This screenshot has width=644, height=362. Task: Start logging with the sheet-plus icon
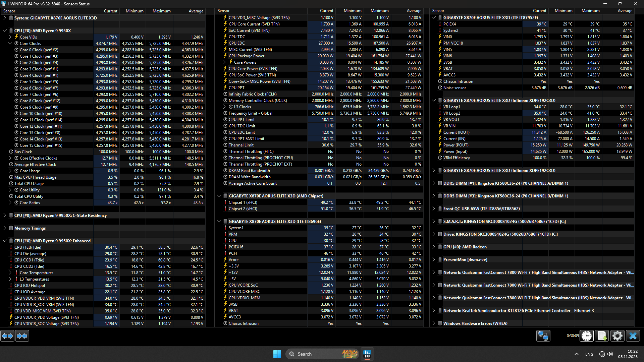[x=602, y=336]
